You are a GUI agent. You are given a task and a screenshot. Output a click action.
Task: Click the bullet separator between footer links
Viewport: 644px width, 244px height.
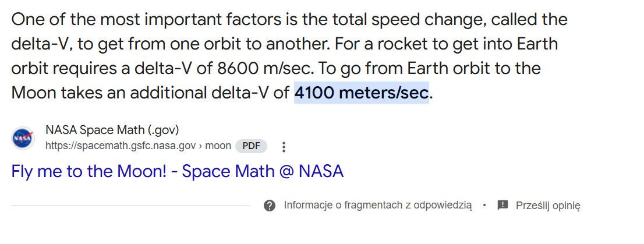[x=484, y=205]
